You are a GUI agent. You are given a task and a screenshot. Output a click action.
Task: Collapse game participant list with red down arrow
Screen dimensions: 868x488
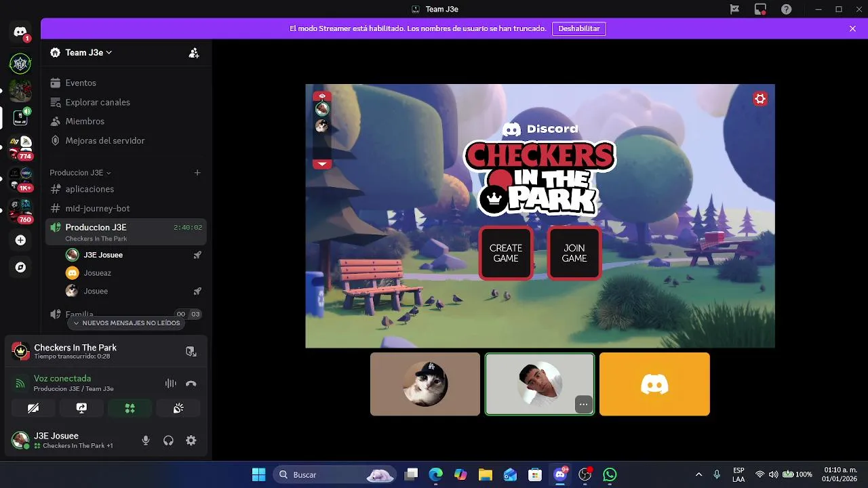click(322, 164)
